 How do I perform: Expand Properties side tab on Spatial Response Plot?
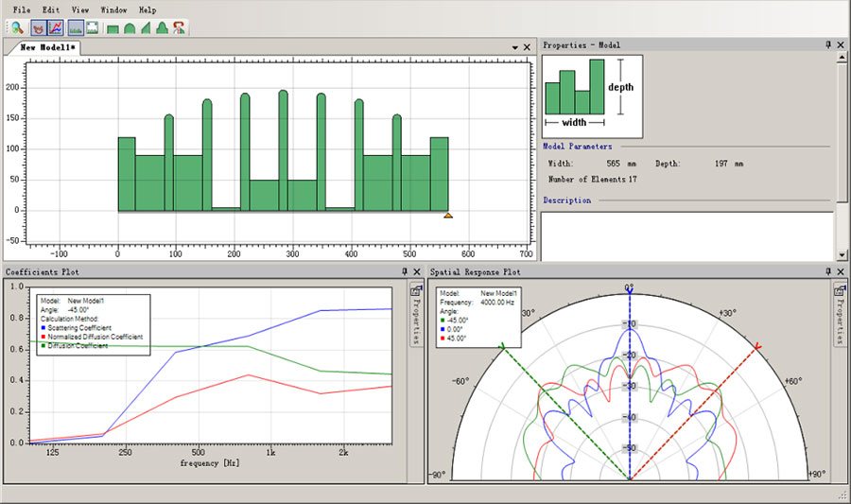pyautogui.click(x=841, y=317)
